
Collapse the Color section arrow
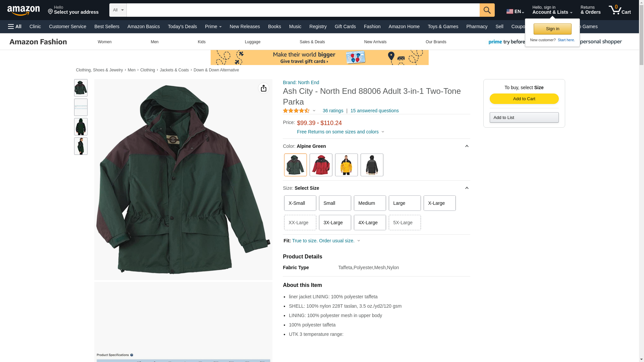click(x=466, y=146)
